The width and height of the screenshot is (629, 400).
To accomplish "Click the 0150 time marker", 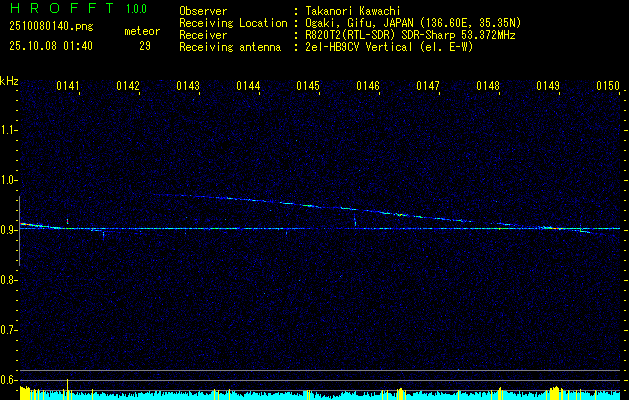I will (608, 87).
